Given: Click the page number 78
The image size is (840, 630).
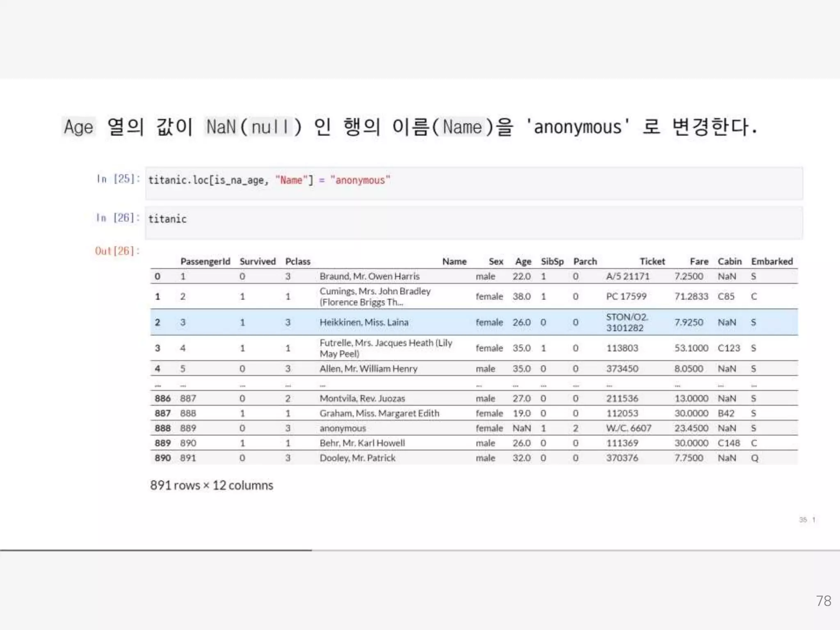Looking at the screenshot, I should pyautogui.click(x=823, y=601).
